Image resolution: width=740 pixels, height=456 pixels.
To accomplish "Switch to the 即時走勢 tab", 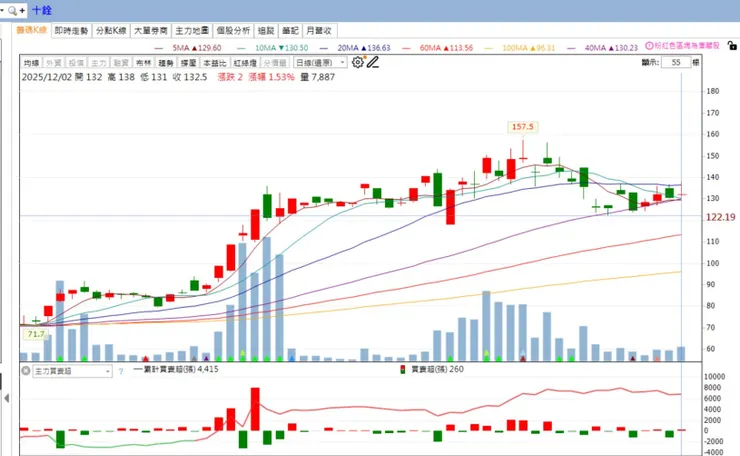I will tap(71, 31).
